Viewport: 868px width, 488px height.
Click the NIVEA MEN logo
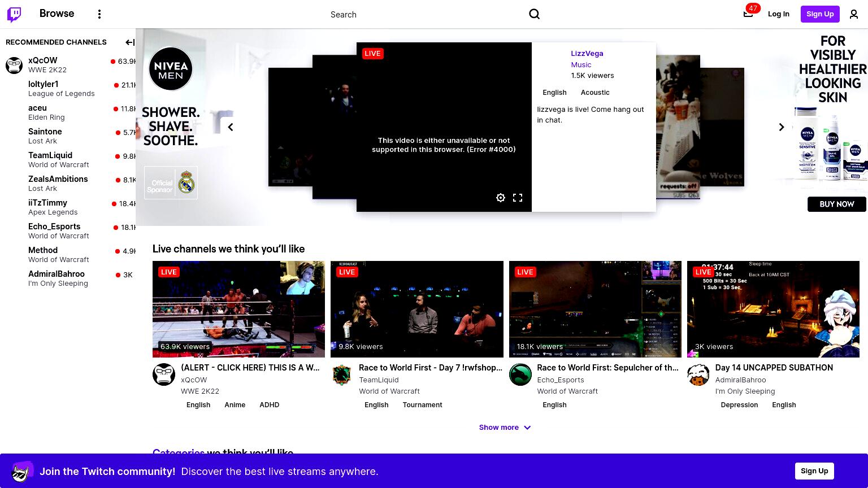pos(171,68)
